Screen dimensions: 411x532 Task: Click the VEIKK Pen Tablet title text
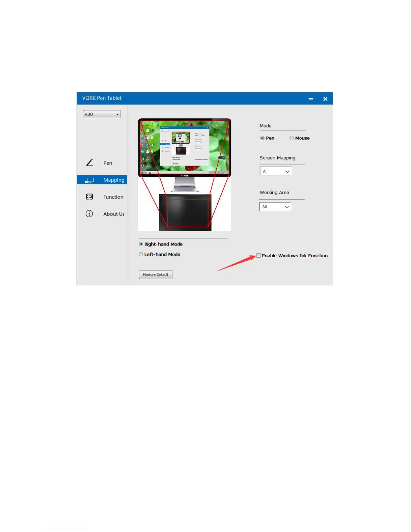[102, 98]
